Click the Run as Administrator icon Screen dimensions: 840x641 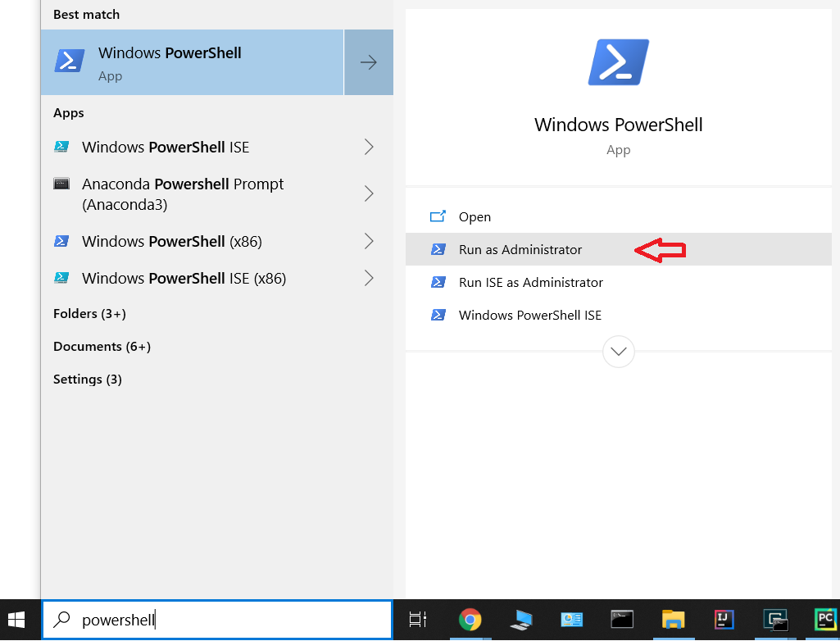point(438,249)
